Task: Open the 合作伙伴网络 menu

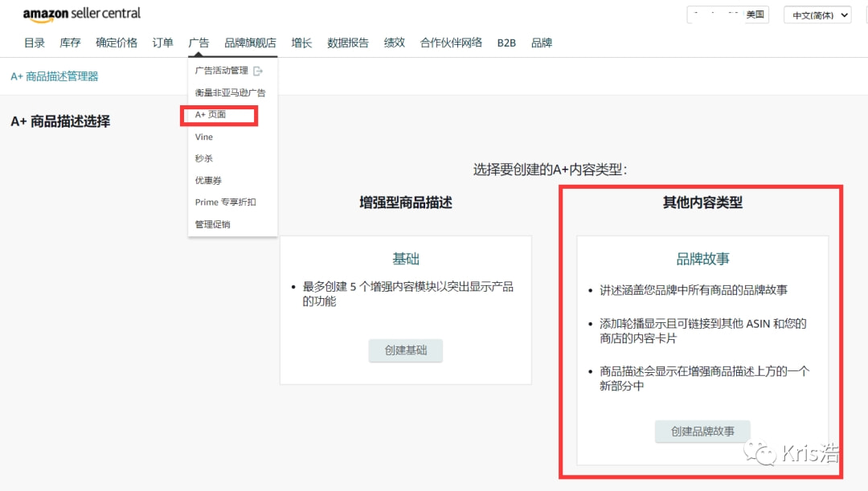Action: (451, 43)
